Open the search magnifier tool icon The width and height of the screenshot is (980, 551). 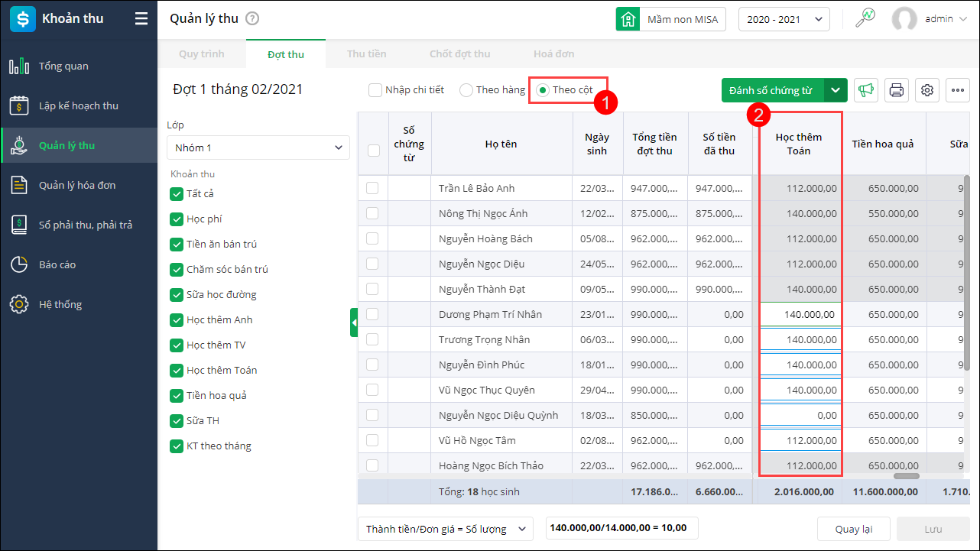pos(865,19)
